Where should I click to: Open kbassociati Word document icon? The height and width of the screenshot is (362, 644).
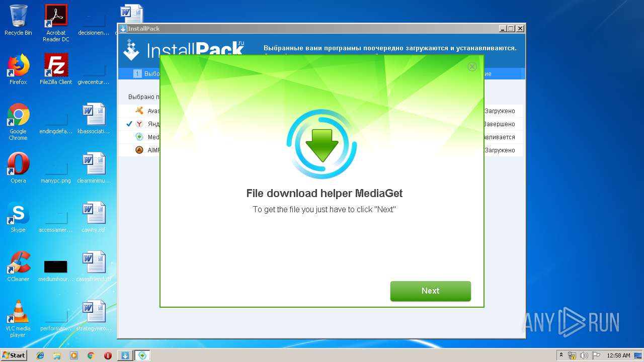[x=94, y=119]
